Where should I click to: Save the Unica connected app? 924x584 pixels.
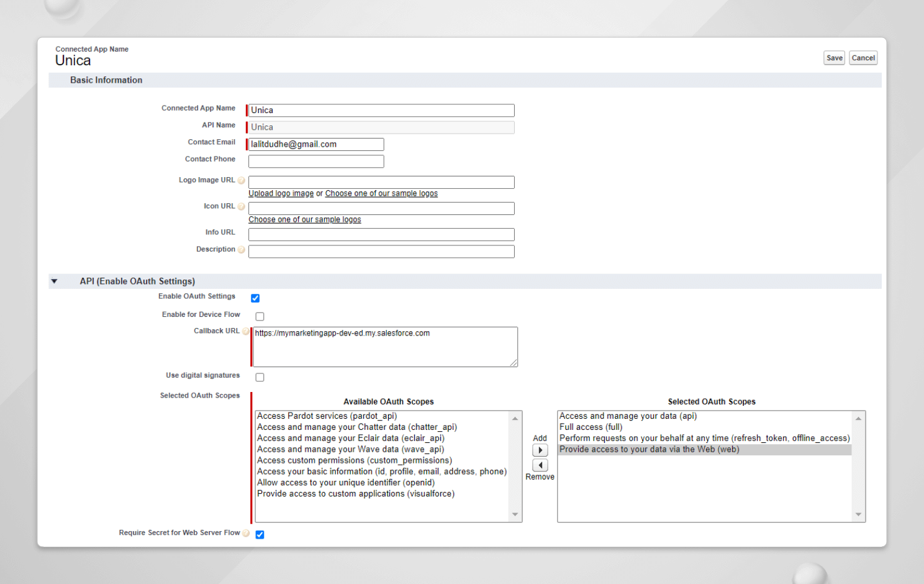[x=834, y=57]
